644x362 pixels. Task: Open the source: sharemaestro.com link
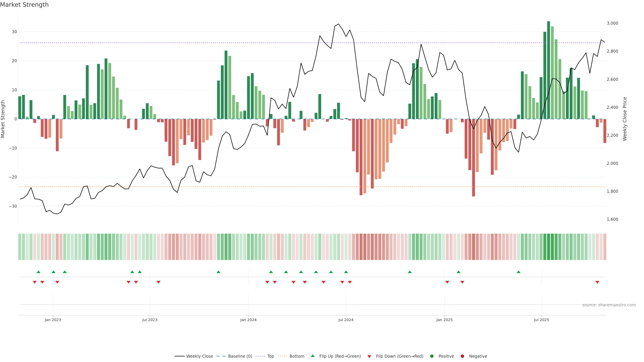[609, 305]
